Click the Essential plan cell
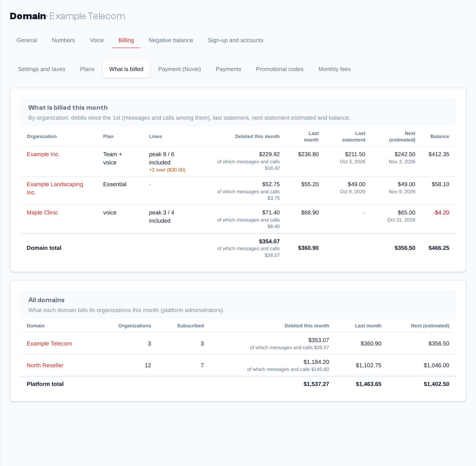The height and width of the screenshot is (466, 476). coord(115,184)
